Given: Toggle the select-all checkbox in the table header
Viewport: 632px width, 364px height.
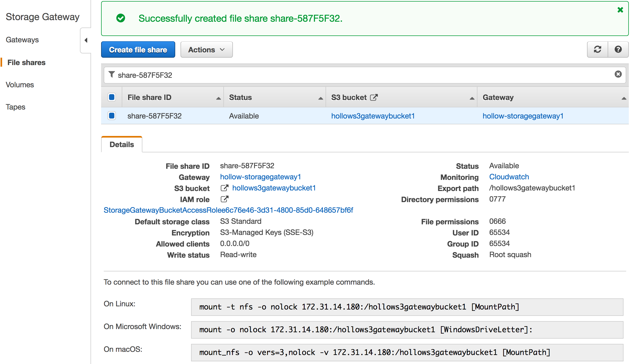Looking at the screenshot, I should (x=112, y=97).
